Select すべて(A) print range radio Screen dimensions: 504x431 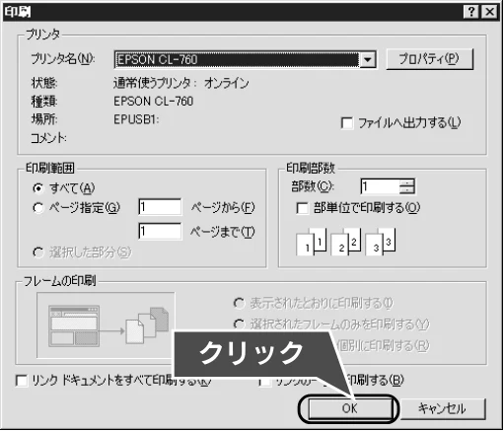(x=38, y=188)
